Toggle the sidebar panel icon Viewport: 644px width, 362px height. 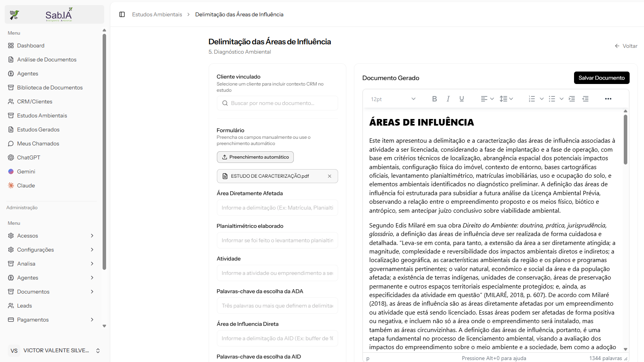(x=122, y=14)
